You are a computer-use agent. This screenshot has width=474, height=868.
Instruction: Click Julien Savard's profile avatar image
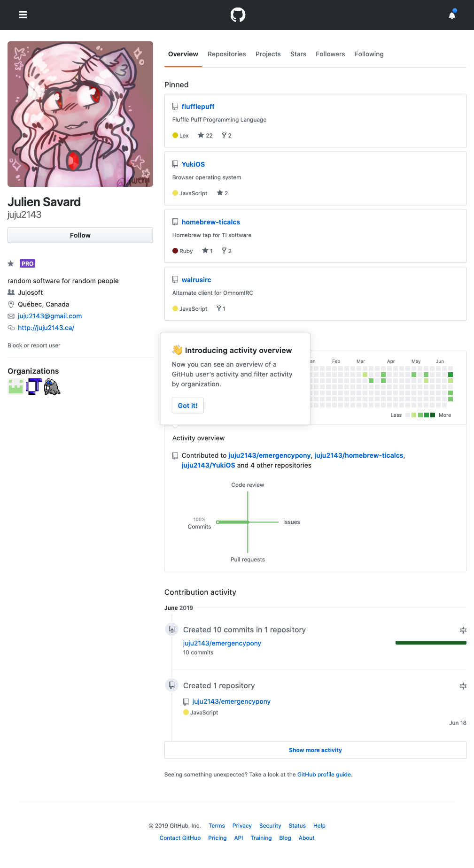(x=80, y=114)
